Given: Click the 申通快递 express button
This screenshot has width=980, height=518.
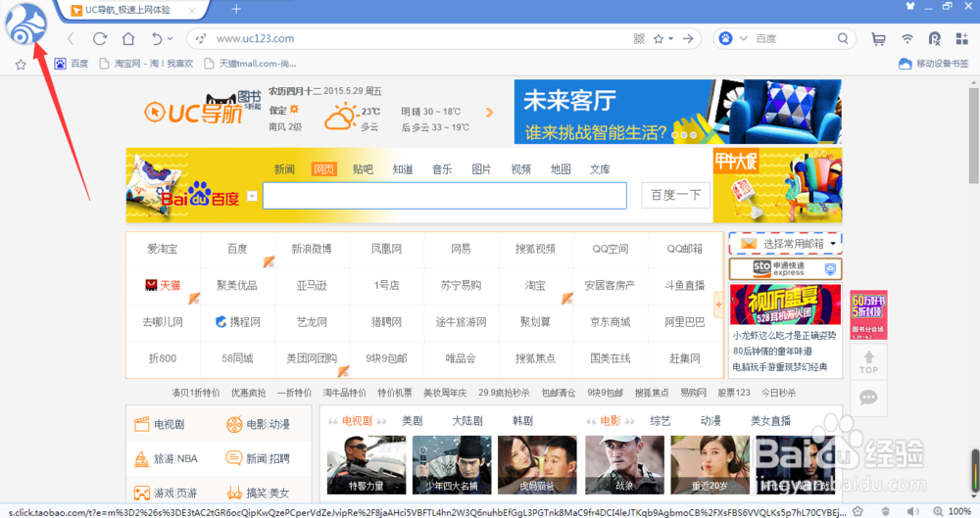Looking at the screenshot, I should pyautogui.click(x=785, y=268).
